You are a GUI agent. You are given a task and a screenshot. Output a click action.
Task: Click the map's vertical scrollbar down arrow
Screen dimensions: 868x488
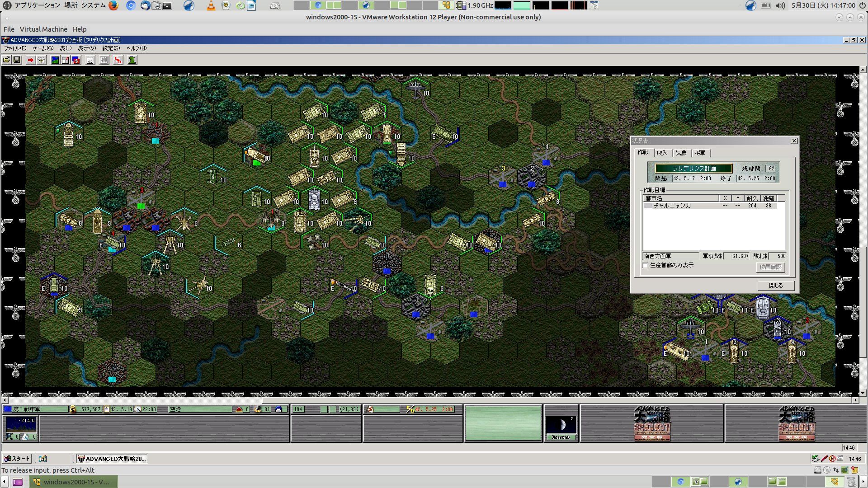pyautogui.click(x=863, y=393)
